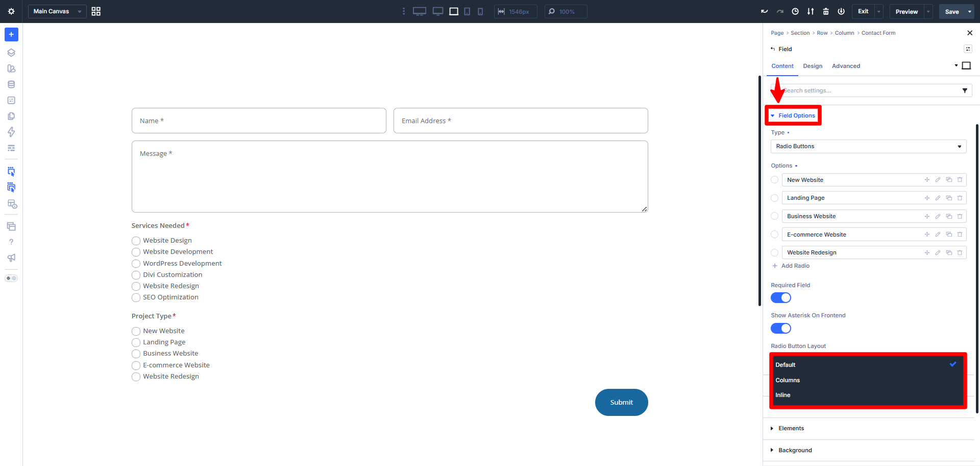Click the trash clear-layout icon in toolbar

pyautogui.click(x=826, y=11)
